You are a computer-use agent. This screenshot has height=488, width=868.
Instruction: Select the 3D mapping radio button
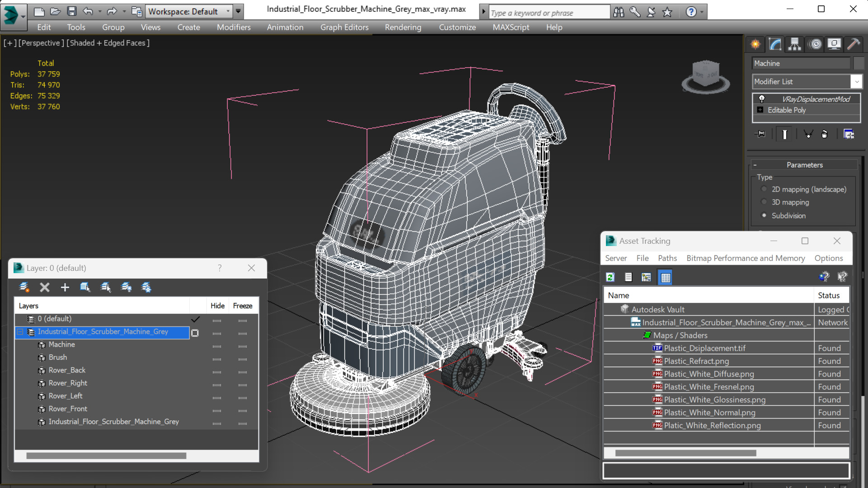click(764, 202)
